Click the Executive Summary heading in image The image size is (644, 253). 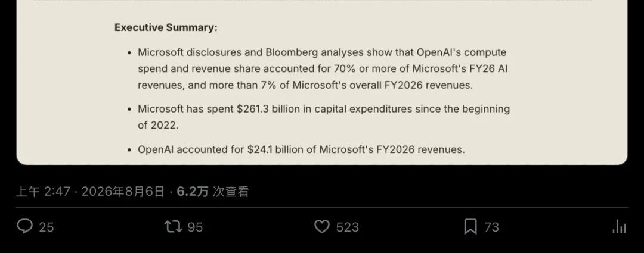pyautogui.click(x=166, y=27)
